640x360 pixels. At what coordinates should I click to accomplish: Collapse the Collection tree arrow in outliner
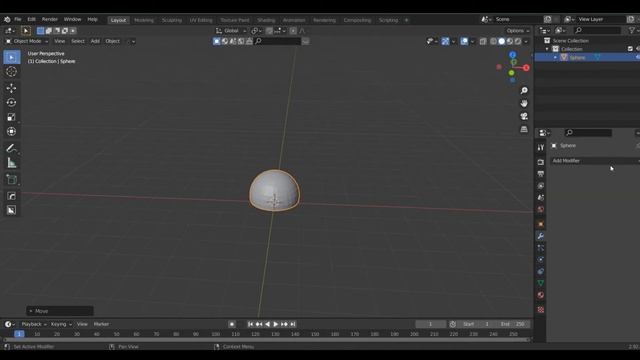(547, 49)
